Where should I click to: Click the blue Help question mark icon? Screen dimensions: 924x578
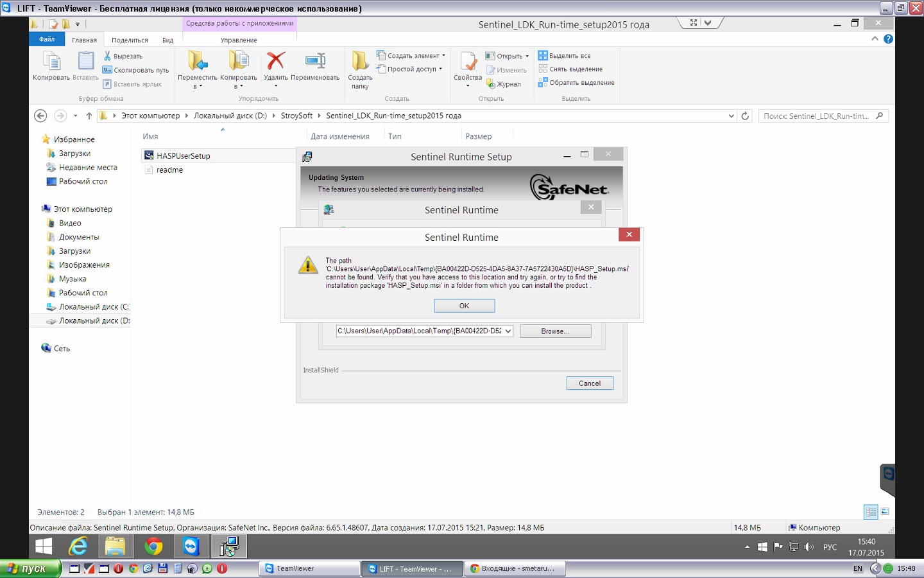(888, 39)
